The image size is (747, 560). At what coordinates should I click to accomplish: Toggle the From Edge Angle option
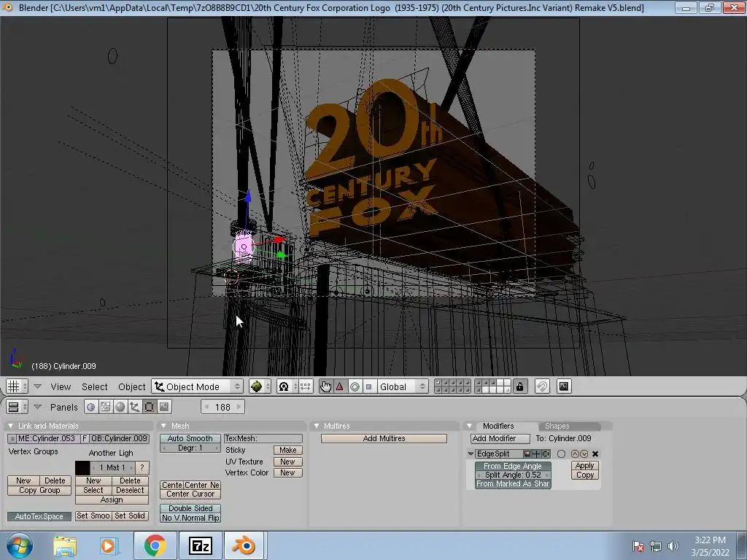[x=513, y=466]
